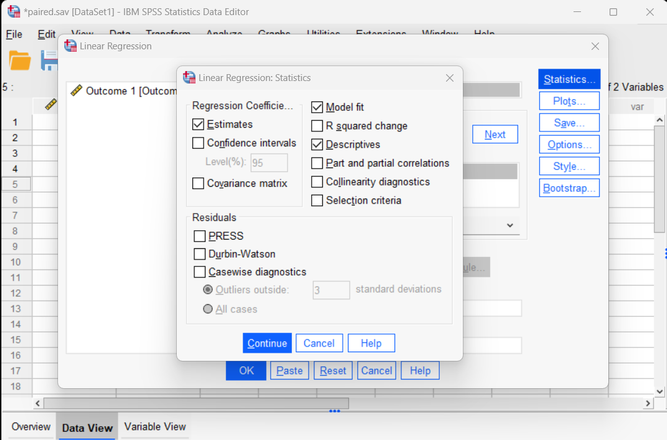The image size is (667, 440).
Task: Click vertical scrollbar down arrow
Action: [x=659, y=391]
